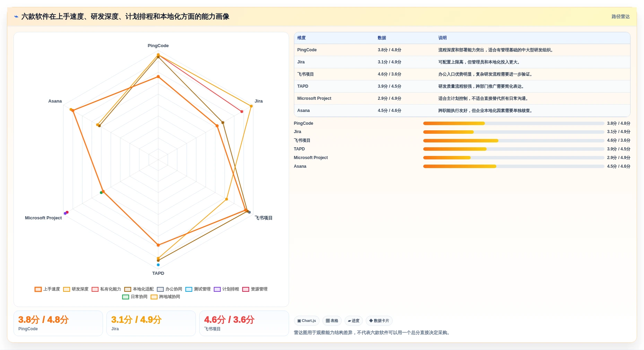The width and height of the screenshot is (644, 350).
Task: Click the footnote beginning 雷达图用于观察能力结构差异
Action: click(372, 333)
